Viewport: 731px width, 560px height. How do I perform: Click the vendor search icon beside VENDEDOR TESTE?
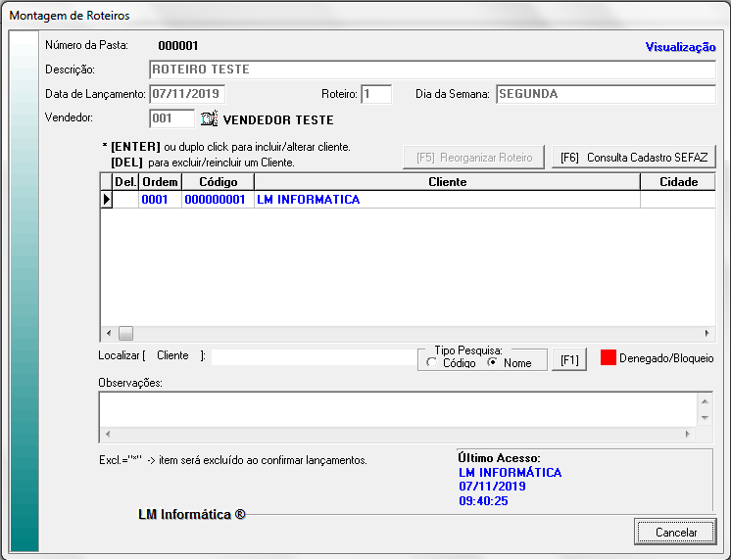tap(209, 119)
